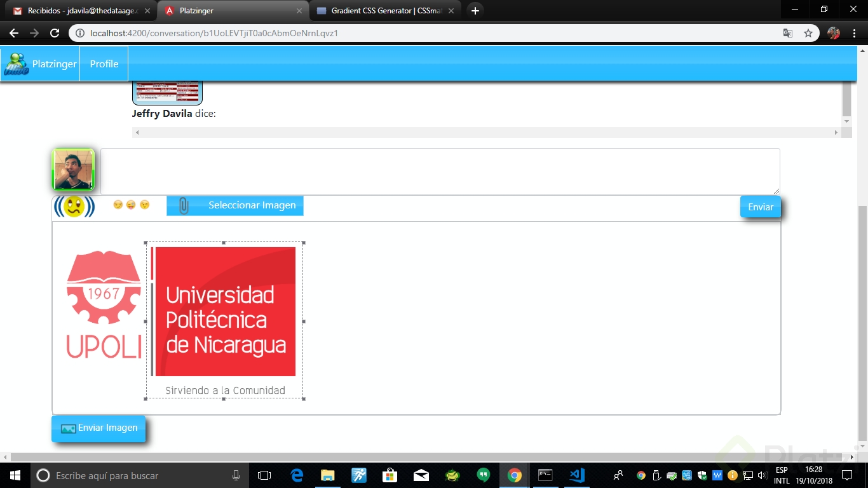Send a buzz with the vibrating smiley icon
The width and height of the screenshot is (868, 488).
pos(74,207)
